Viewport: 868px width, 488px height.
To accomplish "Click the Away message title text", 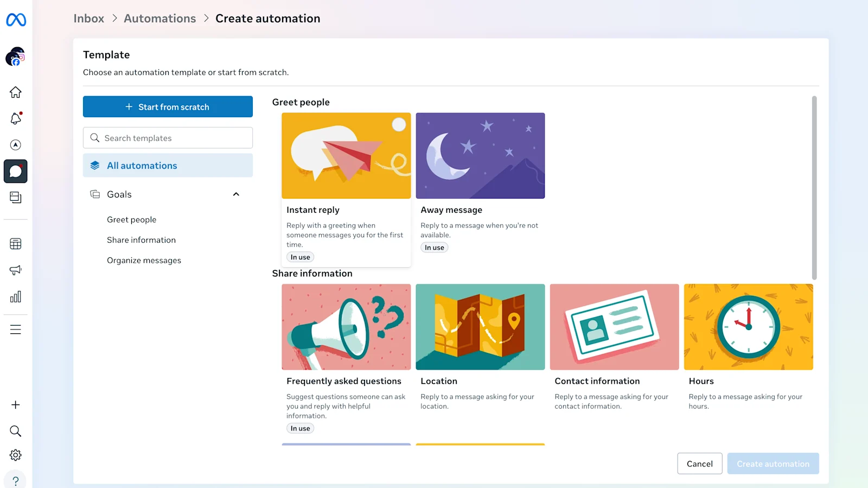I will point(451,210).
